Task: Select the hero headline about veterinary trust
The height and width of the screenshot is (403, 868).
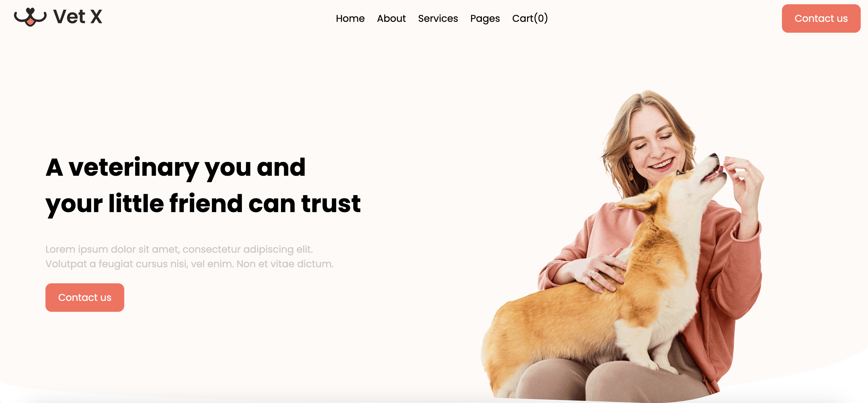Action: (x=203, y=185)
